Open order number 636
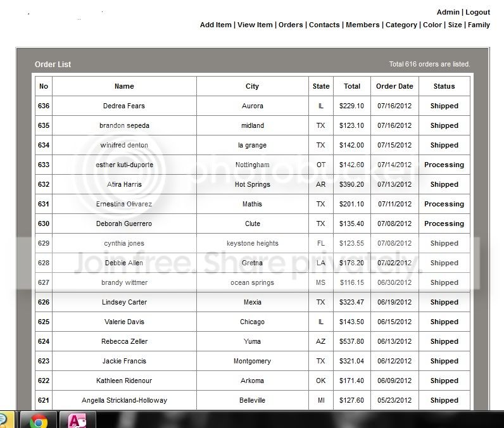This screenshot has height=428, width=504. pos(44,106)
